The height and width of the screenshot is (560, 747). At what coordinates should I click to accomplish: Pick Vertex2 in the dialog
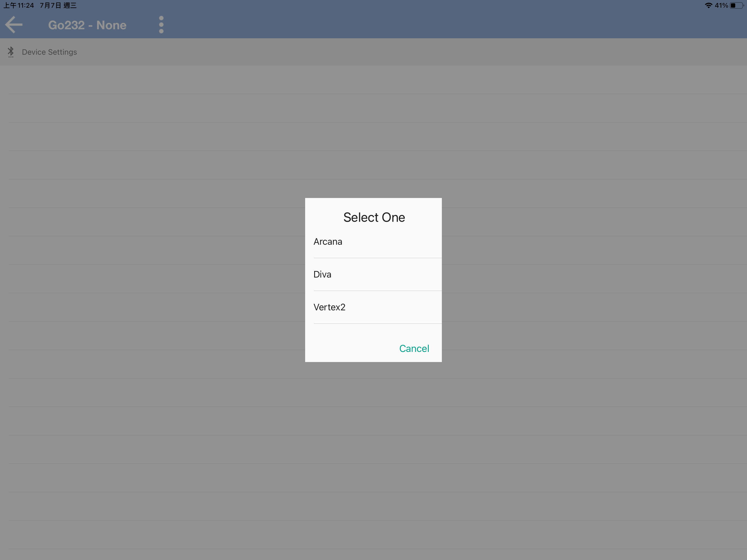tap(329, 307)
